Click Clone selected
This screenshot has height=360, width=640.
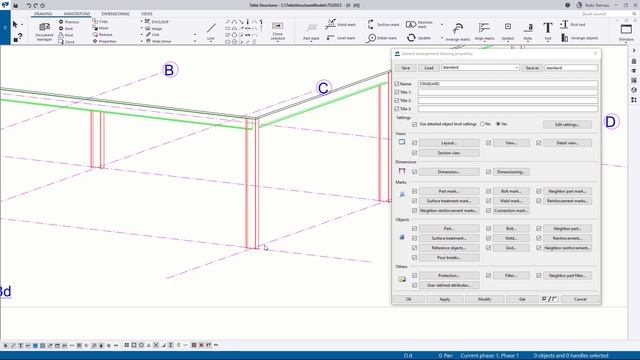tap(278, 31)
